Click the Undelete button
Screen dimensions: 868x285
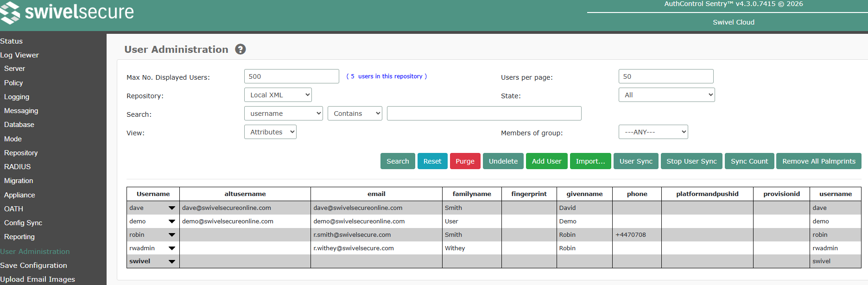(x=503, y=161)
